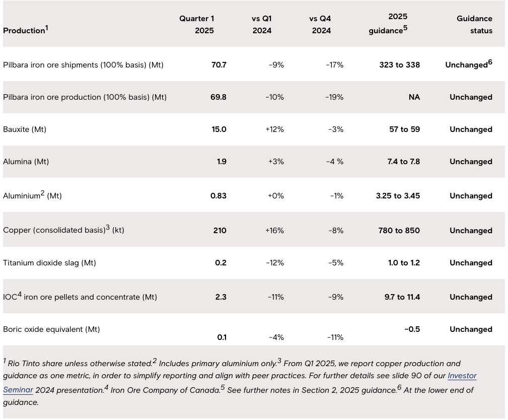Select the 57 to 59 guidance value
This screenshot has height=420, width=508.
coord(404,129)
